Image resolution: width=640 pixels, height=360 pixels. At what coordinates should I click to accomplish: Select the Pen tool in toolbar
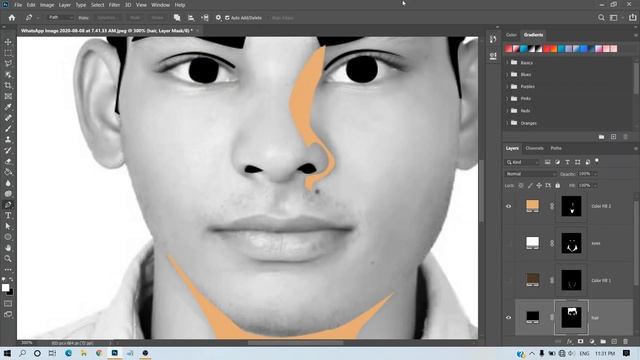(x=8, y=204)
